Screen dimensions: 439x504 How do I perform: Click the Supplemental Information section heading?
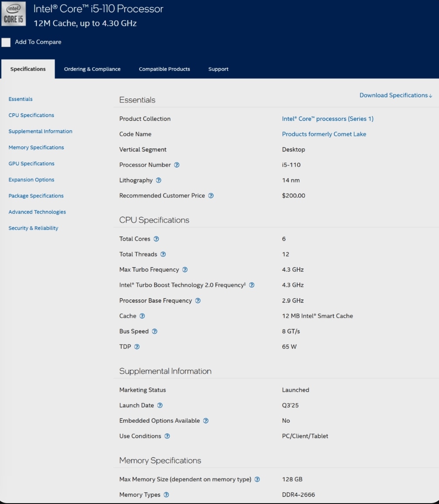(165, 371)
